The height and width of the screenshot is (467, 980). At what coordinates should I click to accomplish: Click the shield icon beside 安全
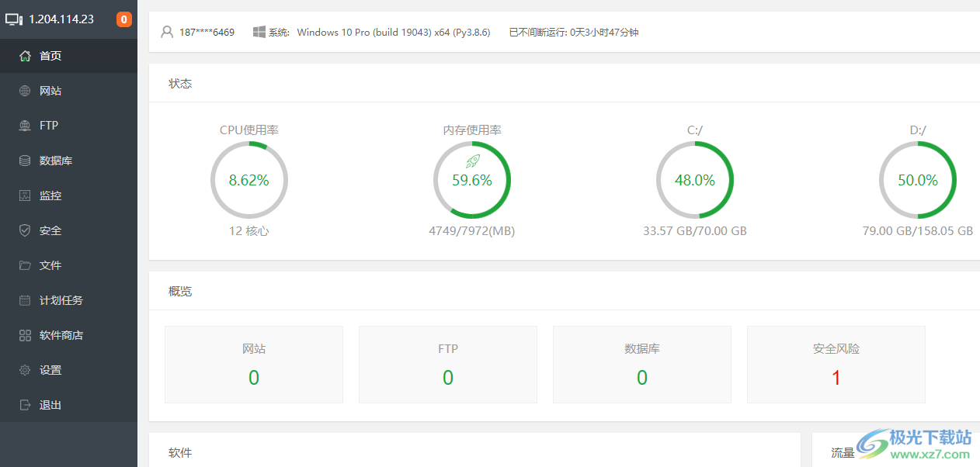pyautogui.click(x=25, y=230)
